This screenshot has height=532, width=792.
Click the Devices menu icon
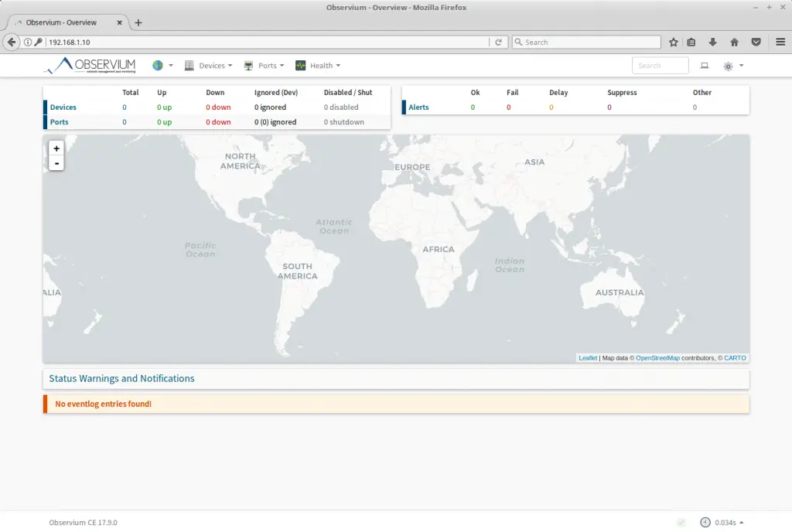pyautogui.click(x=189, y=66)
